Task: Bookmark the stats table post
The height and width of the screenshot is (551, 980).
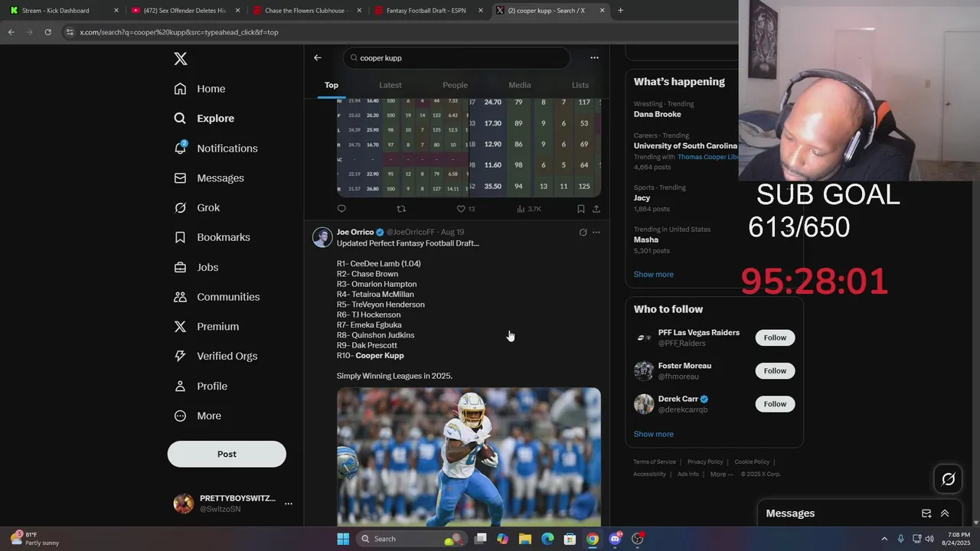Action: click(x=580, y=209)
